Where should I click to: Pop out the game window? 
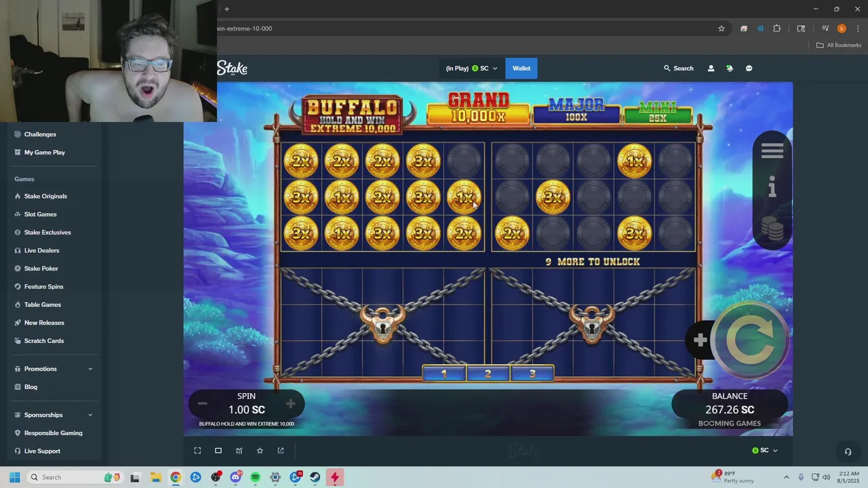281,451
